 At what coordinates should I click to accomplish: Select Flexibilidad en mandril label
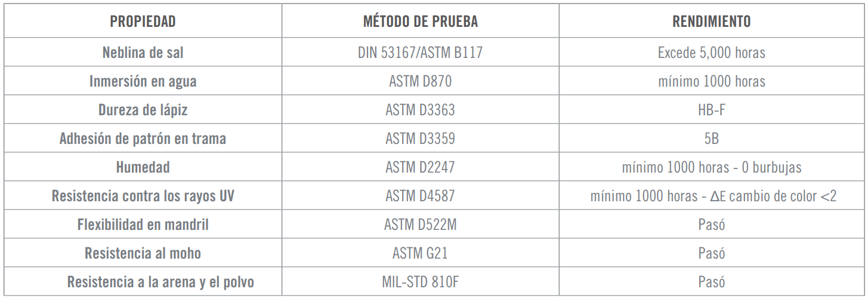coord(143,225)
